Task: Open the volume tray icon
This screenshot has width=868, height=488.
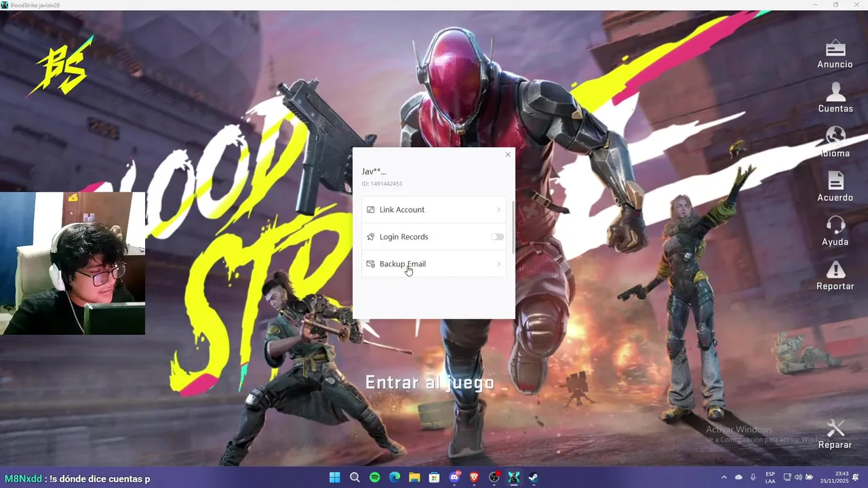Action: (798, 477)
